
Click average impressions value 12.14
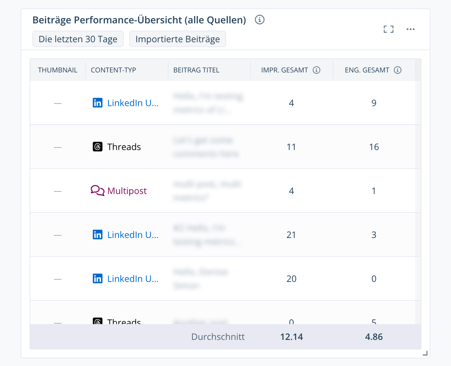[292, 337]
